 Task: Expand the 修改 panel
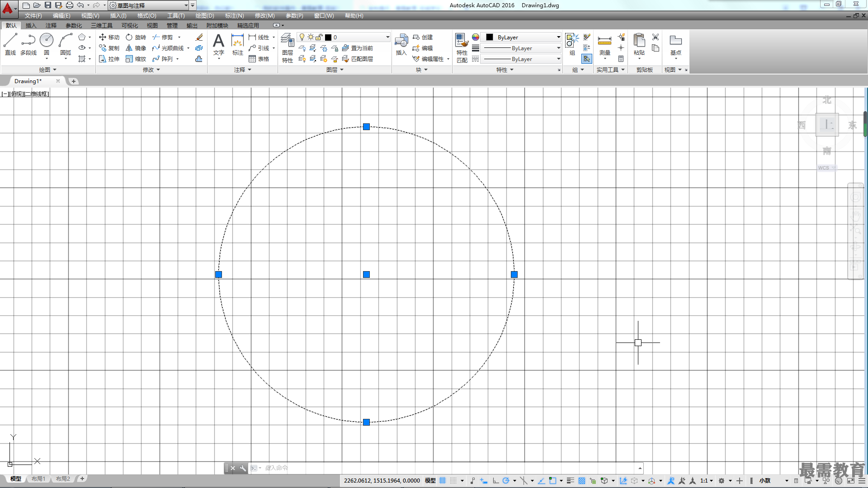pos(151,70)
